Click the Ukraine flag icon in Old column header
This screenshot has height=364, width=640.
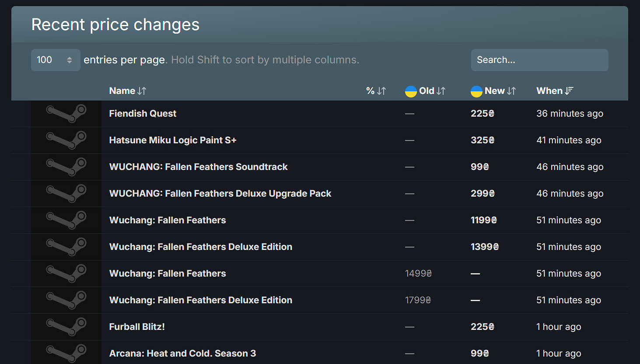click(x=411, y=91)
